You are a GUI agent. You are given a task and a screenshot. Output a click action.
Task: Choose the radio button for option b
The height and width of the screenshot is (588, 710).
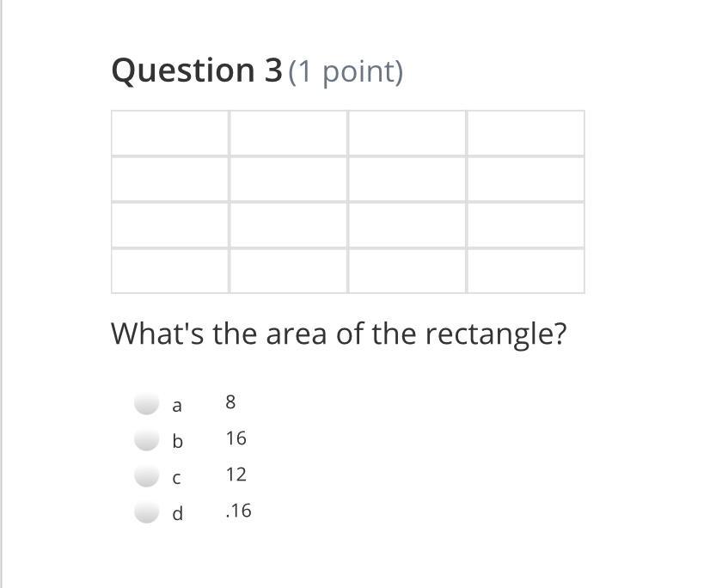point(147,440)
